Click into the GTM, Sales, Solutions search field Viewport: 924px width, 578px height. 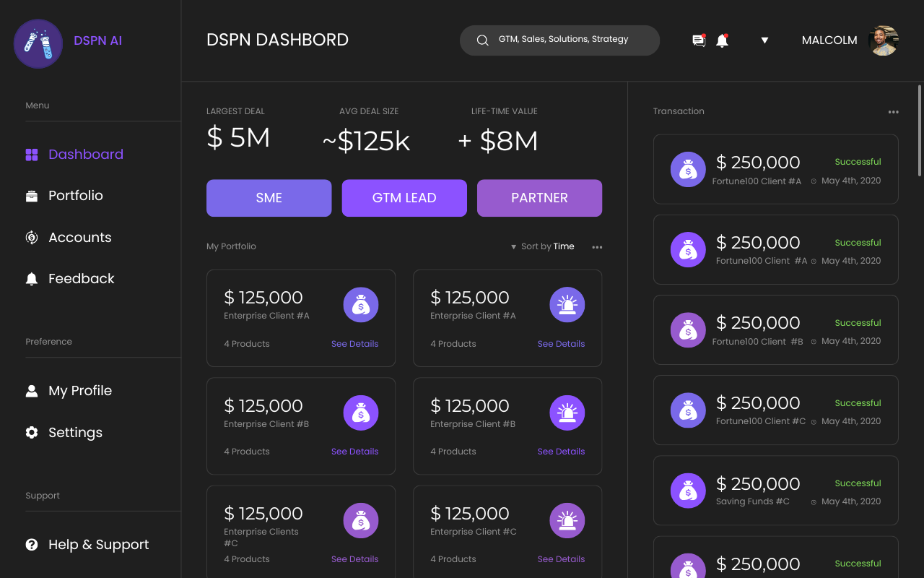[x=570, y=40]
